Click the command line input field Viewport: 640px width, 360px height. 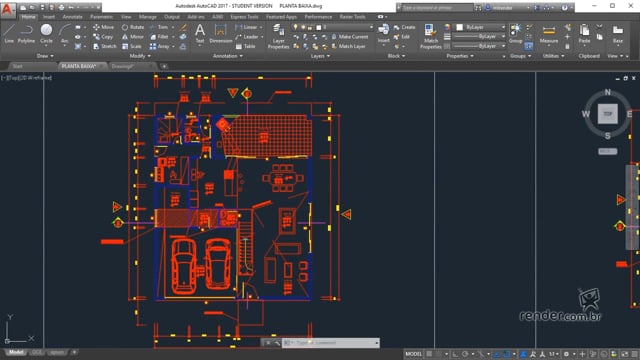(330, 343)
